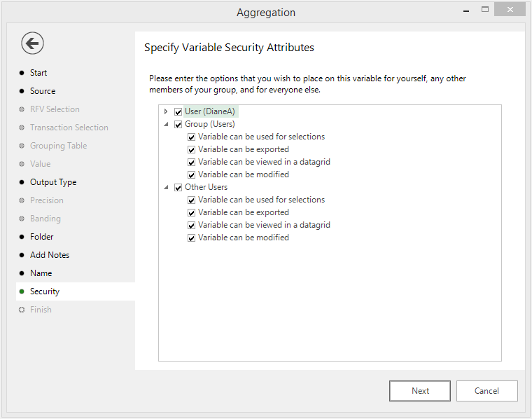Open the Folder wizard step
Viewport: 532px width, 419px height.
coord(42,237)
